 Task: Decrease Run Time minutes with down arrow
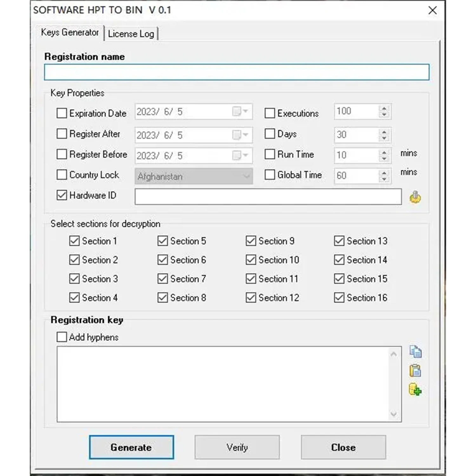(x=384, y=159)
